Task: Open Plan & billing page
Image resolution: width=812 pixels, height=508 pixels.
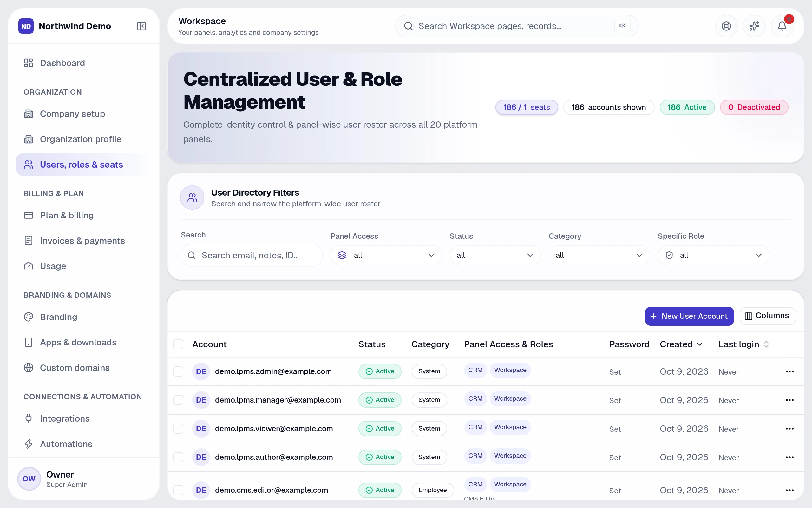Action: 83,215
